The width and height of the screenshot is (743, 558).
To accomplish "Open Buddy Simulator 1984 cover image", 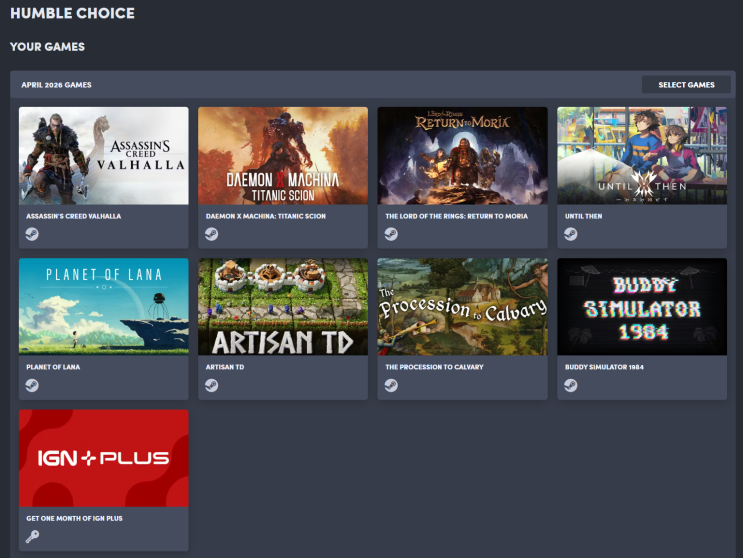I will click(642, 306).
